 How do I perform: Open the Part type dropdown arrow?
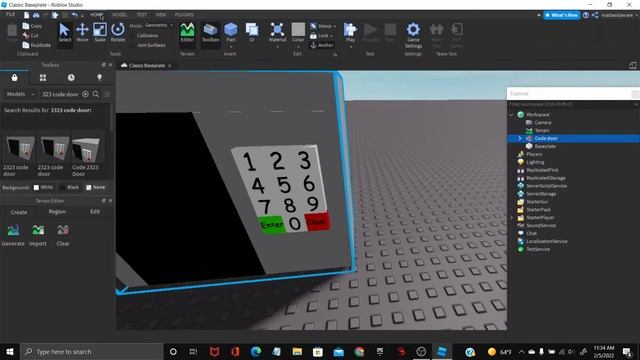pyautogui.click(x=231, y=47)
